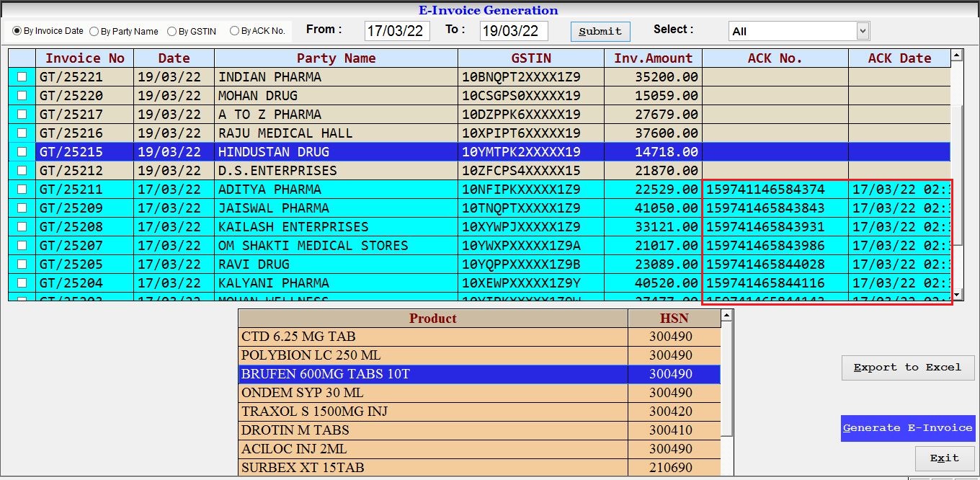Select the MOHAN DRUG party row
This screenshot has height=480, width=980.
coord(479,95)
